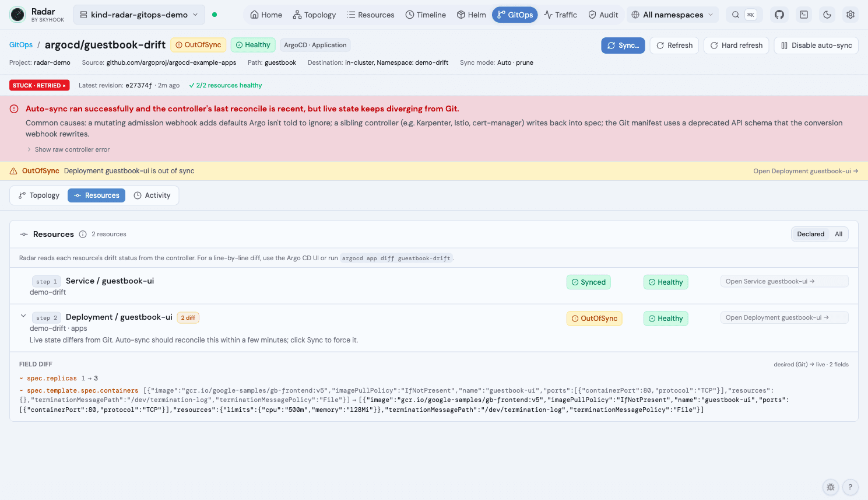Viewport: 868px width, 500px height.
Task: Select Deployment / guestbook-ui row title
Action: 119,317
